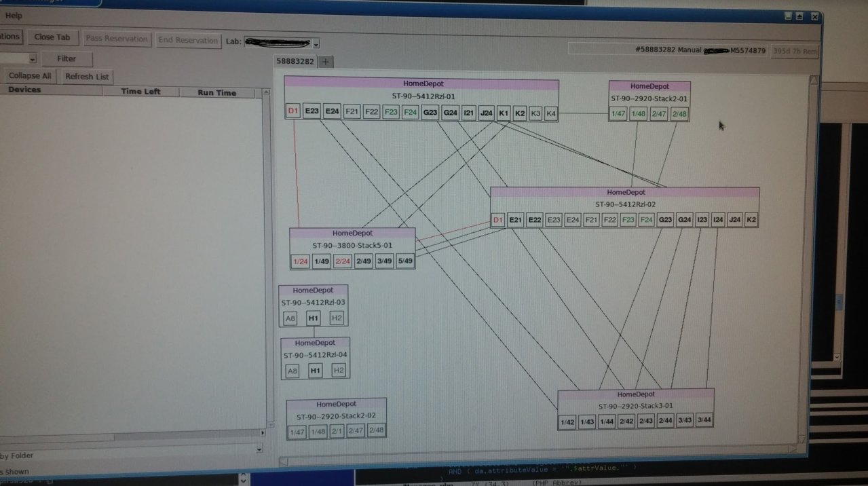Select port 3/44 on ST-90-2920-Stack3-01
Viewport: 868px width, 486px height.
pyautogui.click(x=704, y=420)
